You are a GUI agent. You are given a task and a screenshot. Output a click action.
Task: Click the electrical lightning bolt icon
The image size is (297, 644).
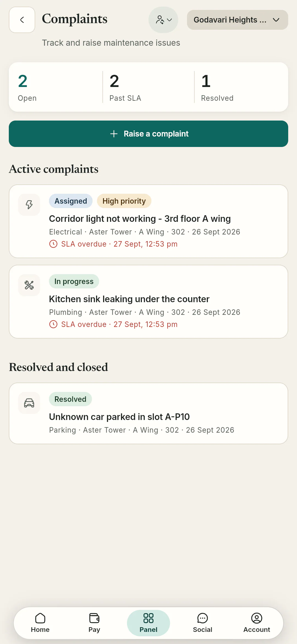coord(29,205)
